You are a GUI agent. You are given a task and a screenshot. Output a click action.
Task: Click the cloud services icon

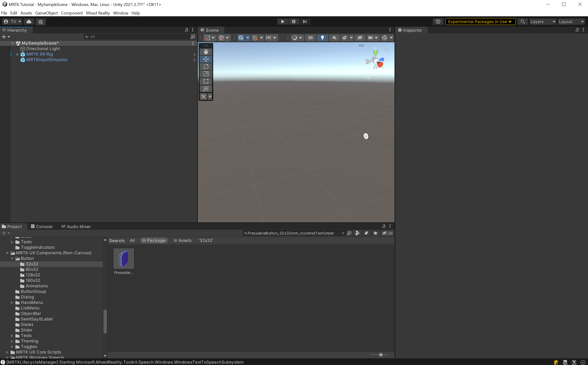pos(29,22)
